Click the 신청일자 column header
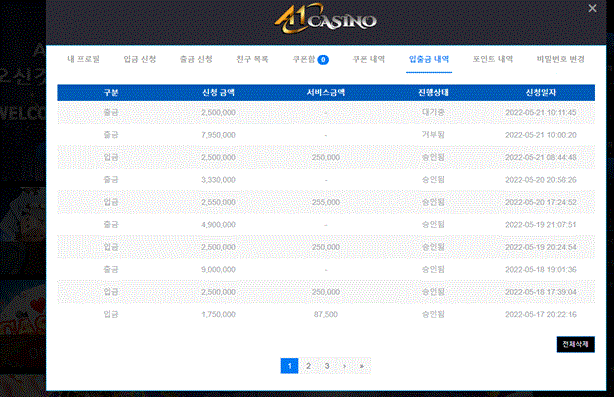 (x=541, y=93)
